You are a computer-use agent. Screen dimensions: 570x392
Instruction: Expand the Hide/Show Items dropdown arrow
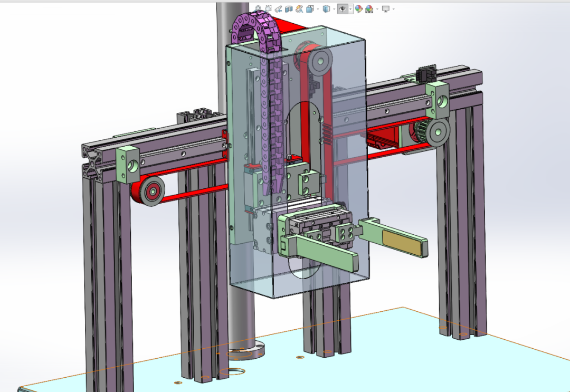[350, 9]
